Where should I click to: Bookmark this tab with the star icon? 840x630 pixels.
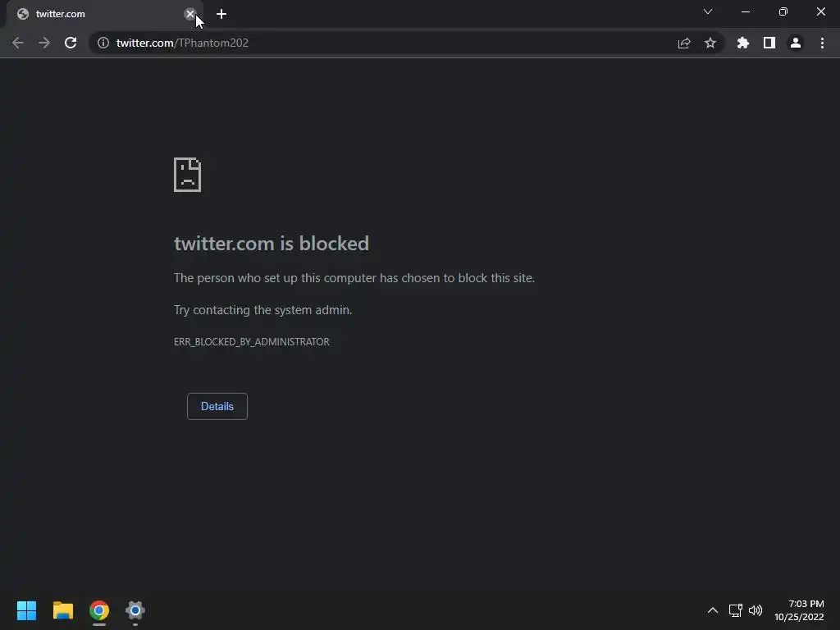710,43
